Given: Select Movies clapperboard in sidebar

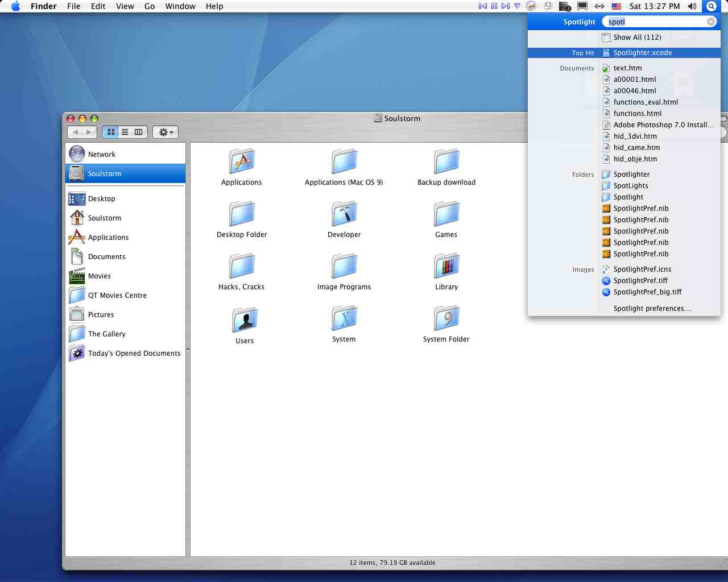Looking at the screenshot, I should (x=77, y=276).
